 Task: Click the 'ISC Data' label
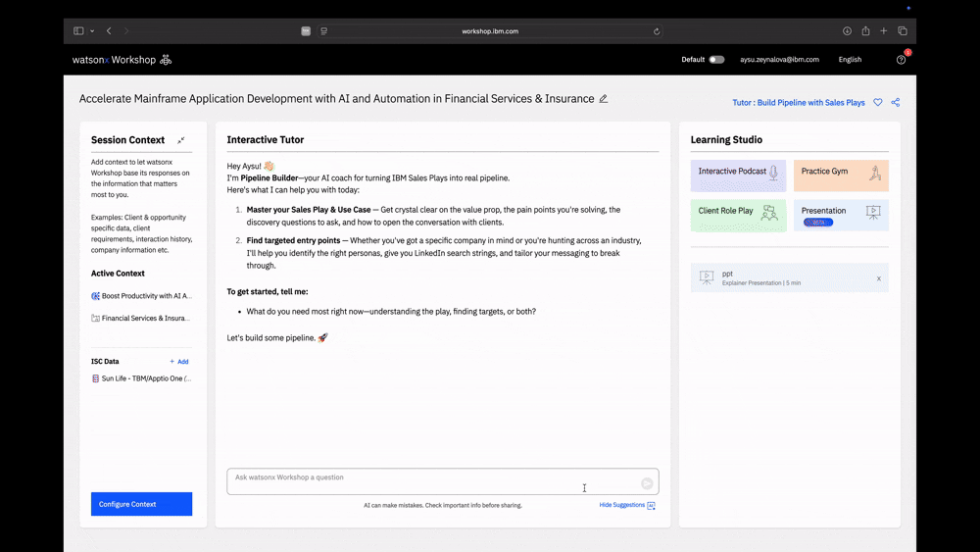105,362
